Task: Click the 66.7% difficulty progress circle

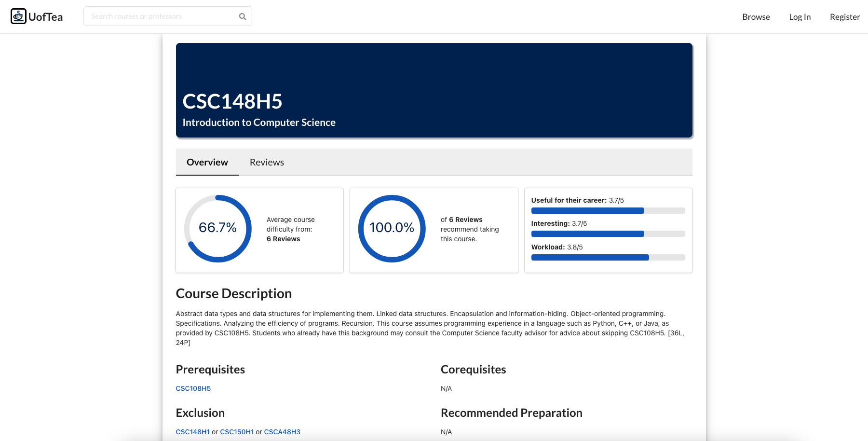Action: (x=218, y=229)
